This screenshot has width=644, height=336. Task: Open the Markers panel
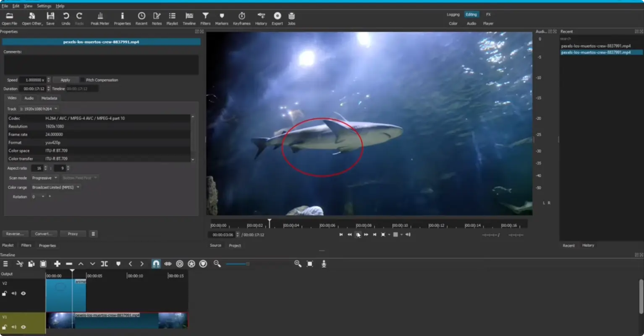(222, 18)
